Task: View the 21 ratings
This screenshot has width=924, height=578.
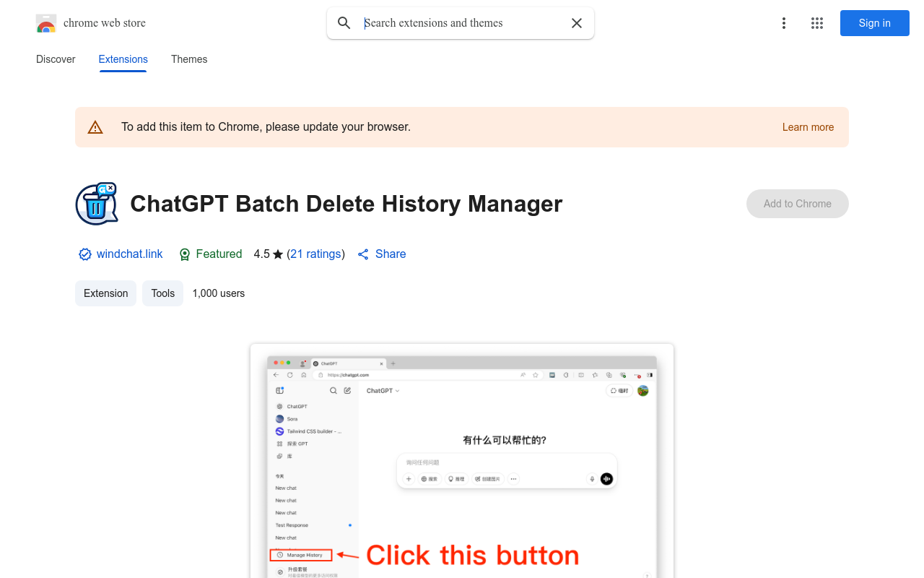Action: 315,254
